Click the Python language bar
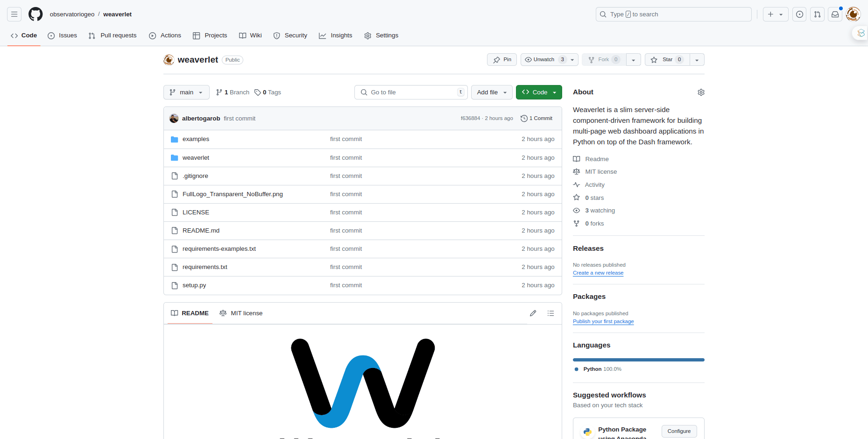The height and width of the screenshot is (439, 868). [639, 360]
